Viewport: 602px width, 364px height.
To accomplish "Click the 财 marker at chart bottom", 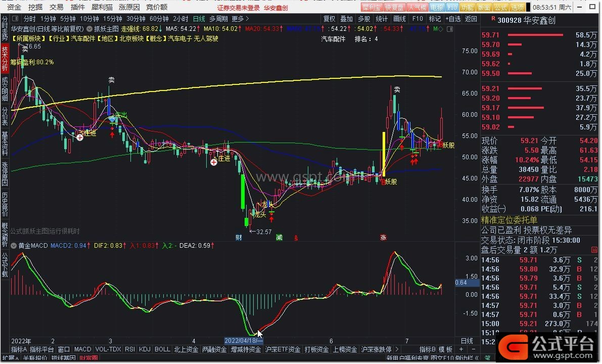I will (x=239, y=237).
